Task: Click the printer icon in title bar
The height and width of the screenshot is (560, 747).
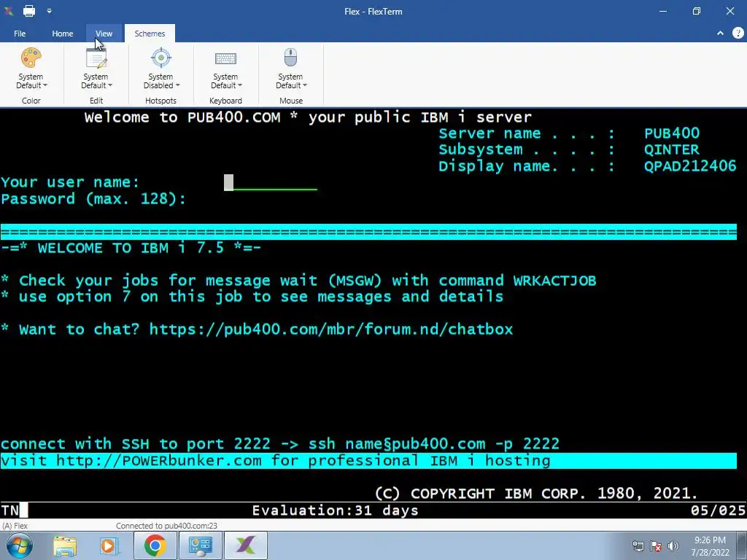Action: pos(29,10)
